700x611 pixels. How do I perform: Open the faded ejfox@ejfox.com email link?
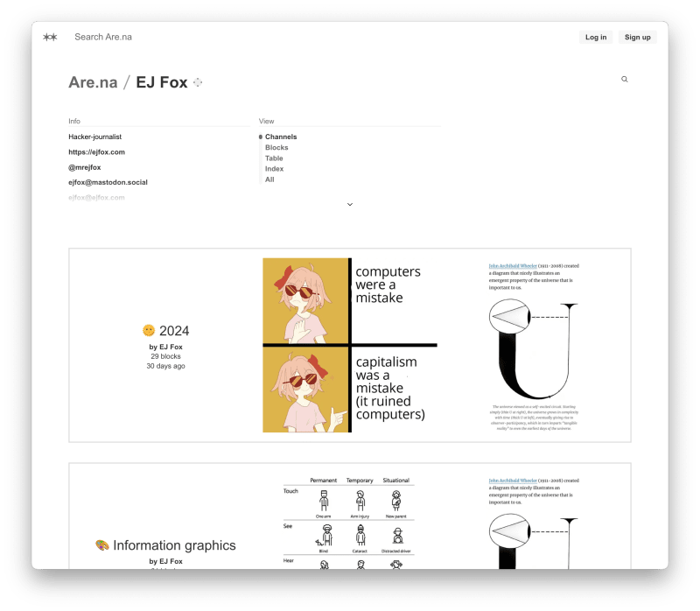click(96, 198)
